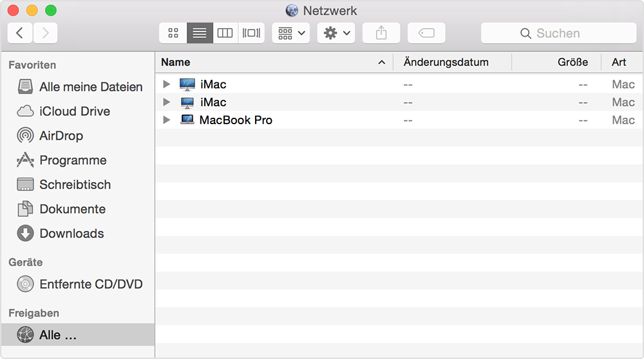Open the gear action menu

[336, 33]
